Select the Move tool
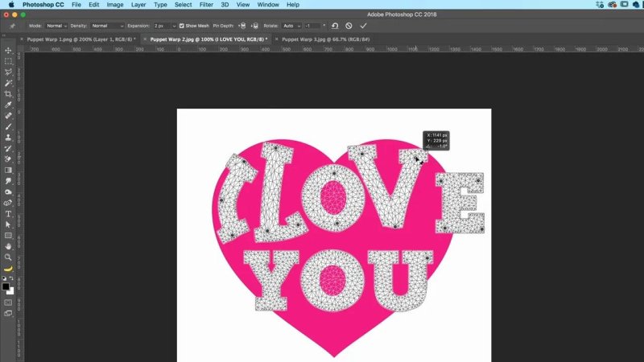This screenshot has height=362, width=644. click(8, 51)
